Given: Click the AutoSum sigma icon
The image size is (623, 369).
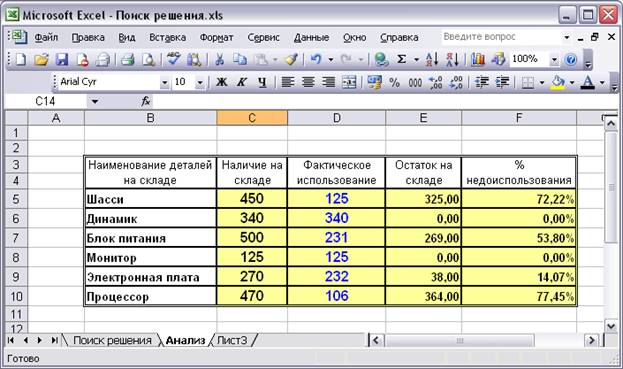Looking at the screenshot, I should (x=402, y=60).
